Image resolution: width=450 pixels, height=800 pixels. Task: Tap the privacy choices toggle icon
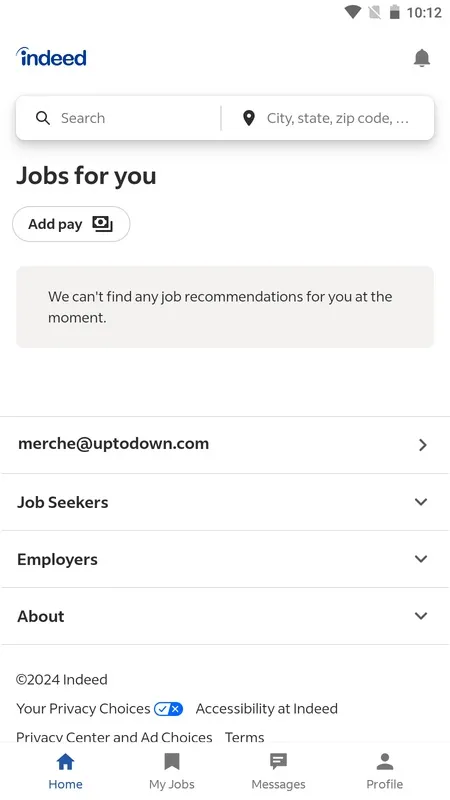coord(168,709)
